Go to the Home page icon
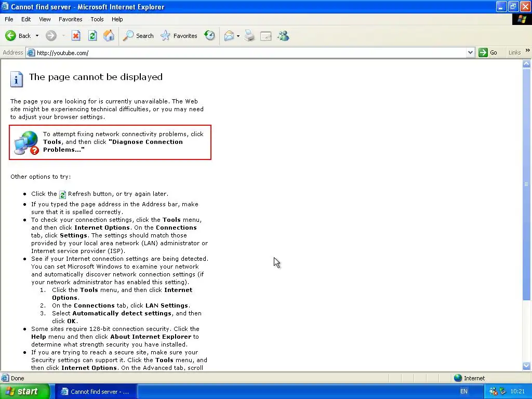 109,36
